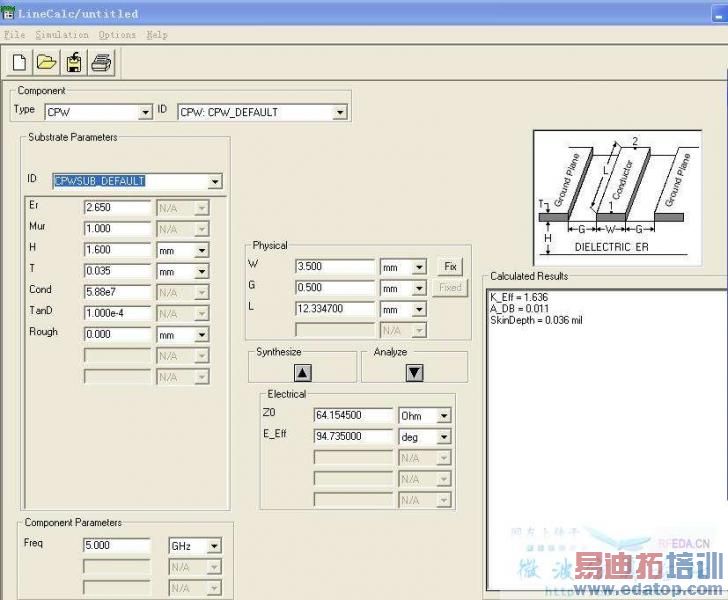
Task: Open the Rough unit mm dropdown
Action: click(x=202, y=335)
